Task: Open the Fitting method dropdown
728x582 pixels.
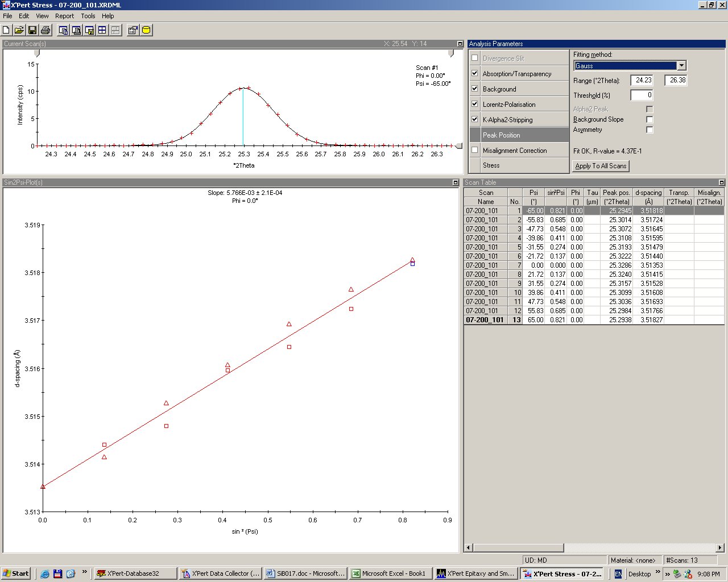Action: tap(681, 66)
